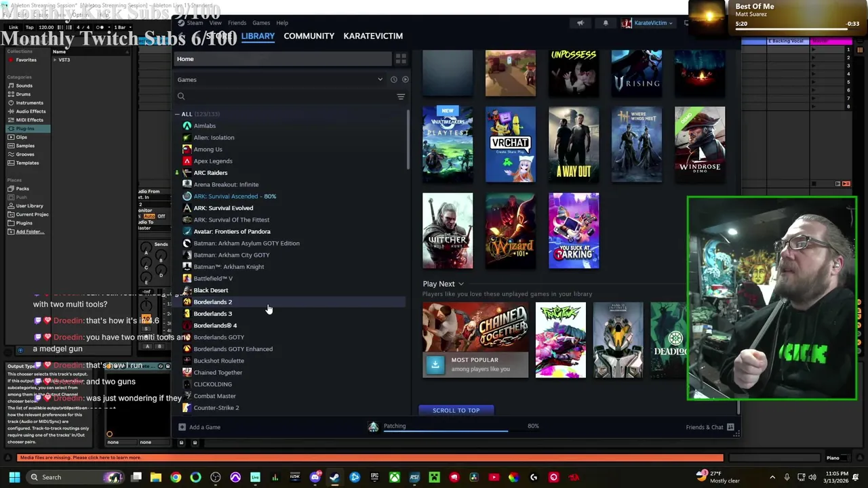Open Steam notifications bell
This screenshot has height=488, width=868.
click(x=606, y=23)
